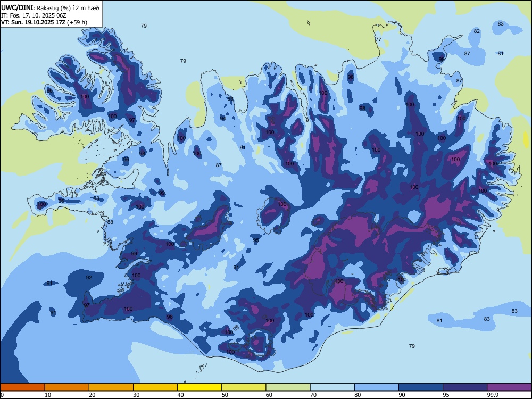Click the legend tick label '0'
This screenshot has width=532, height=399.
click(x=2, y=395)
